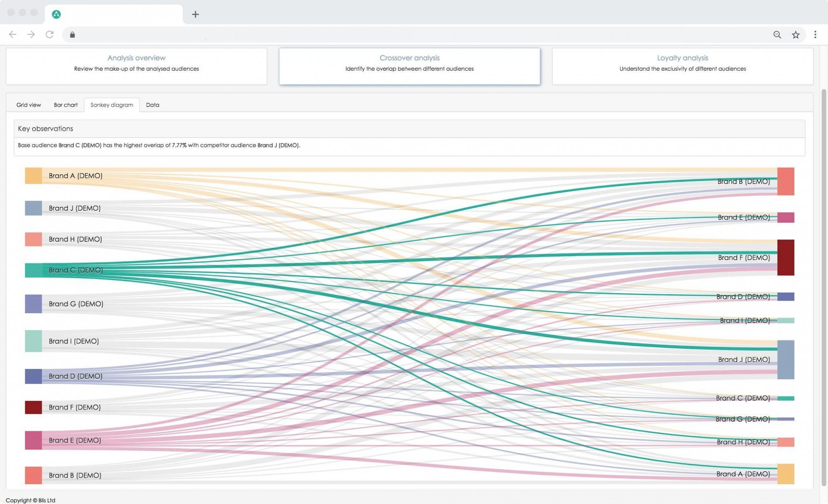The height and width of the screenshot is (504, 828).
Task: Click right label 'Brand F (DEMO)'
Action: (744, 257)
